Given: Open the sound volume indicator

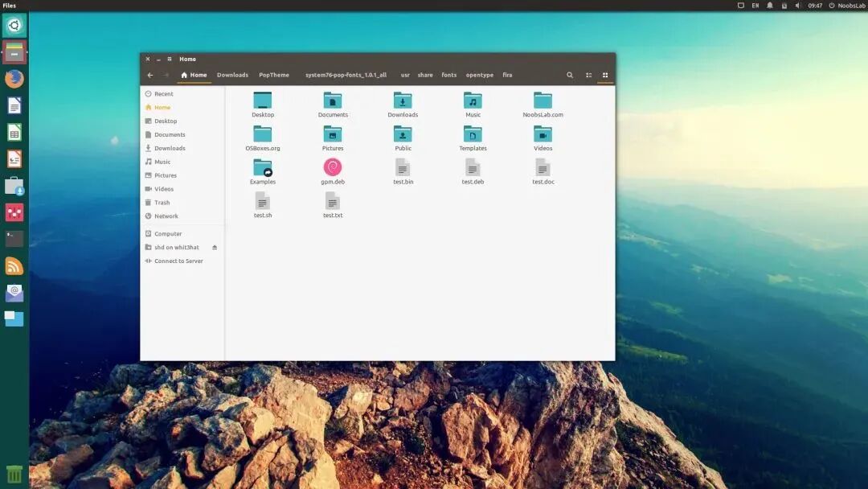Looking at the screenshot, I should [x=798, y=6].
